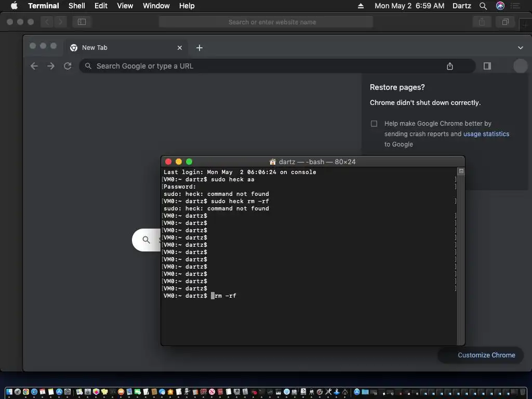The height and width of the screenshot is (399, 532).
Task: Open the View menu
Action: [x=125, y=6]
